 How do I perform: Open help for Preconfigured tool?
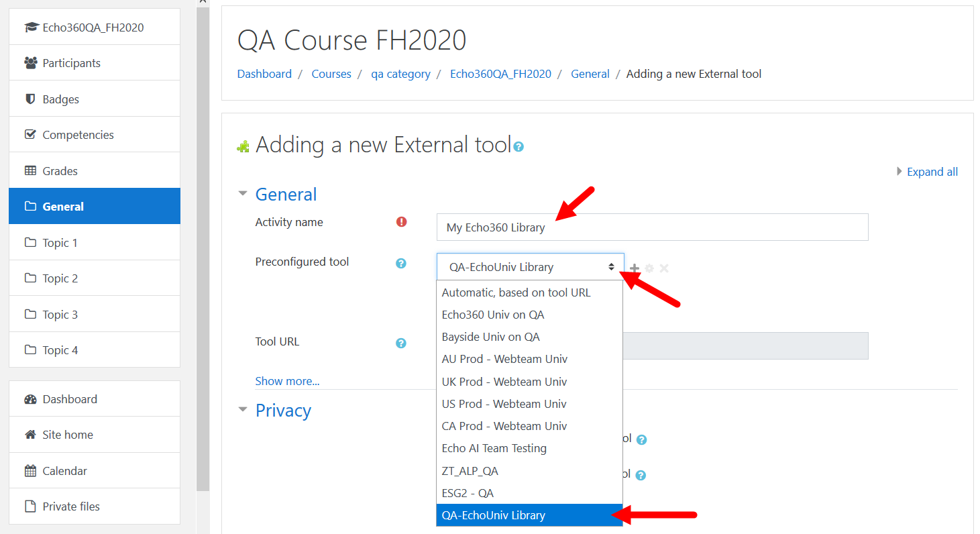point(401,263)
